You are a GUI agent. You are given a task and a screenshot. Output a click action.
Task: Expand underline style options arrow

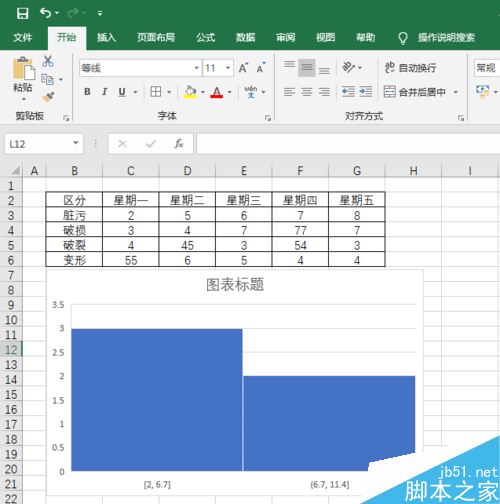pyautogui.click(x=135, y=92)
